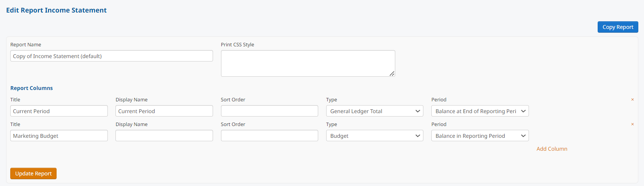Open the Balance at End of Reporting Period dropdown
644x186 pixels.
480,111
